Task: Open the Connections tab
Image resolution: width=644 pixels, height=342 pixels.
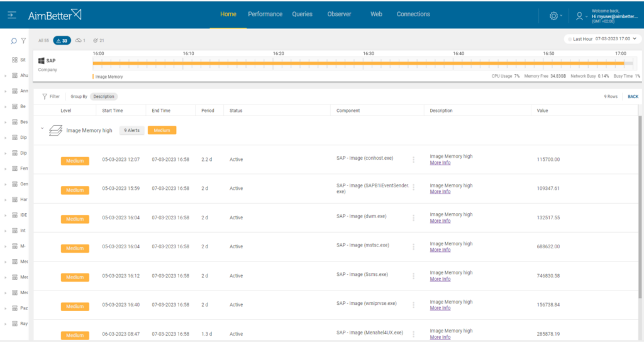Action: (413, 14)
